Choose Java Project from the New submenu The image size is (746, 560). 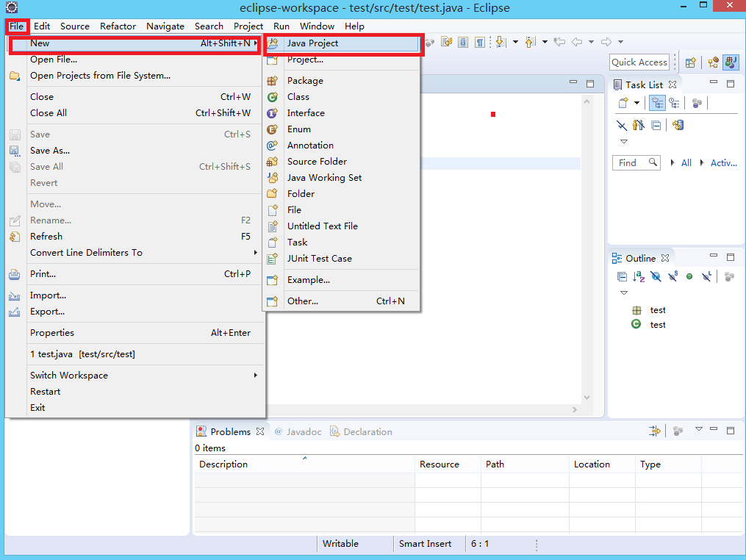point(342,43)
